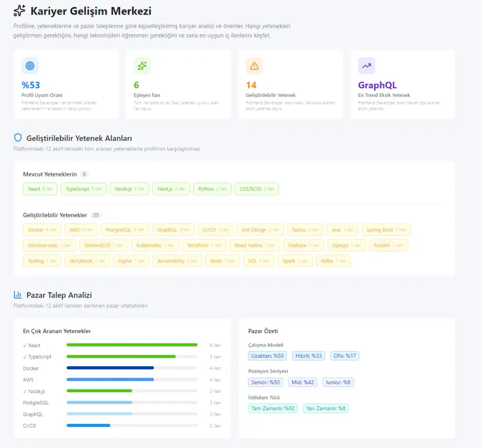Image resolution: width=482 pixels, height=448 pixels.
Task: Click the sparkle icon beside Kariyer Gelişim Merkezi
Action: pyautogui.click(x=20, y=11)
